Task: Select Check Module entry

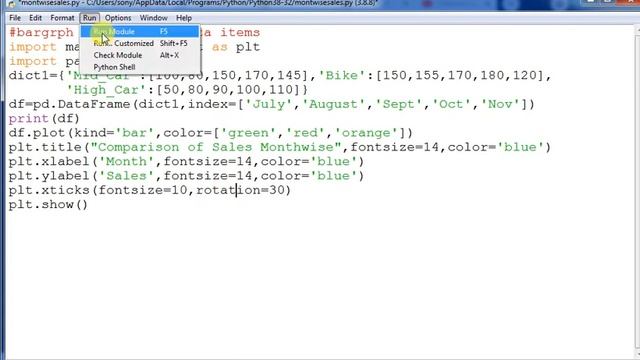Action: (x=140, y=55)
